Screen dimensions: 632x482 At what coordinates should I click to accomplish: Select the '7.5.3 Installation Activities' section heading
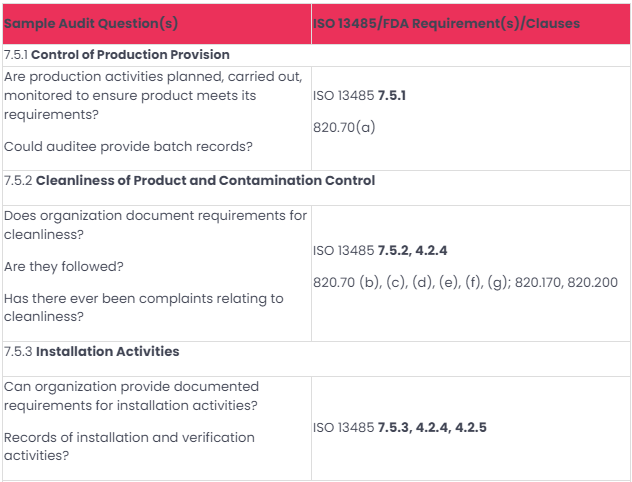click(x=92, y=351)
